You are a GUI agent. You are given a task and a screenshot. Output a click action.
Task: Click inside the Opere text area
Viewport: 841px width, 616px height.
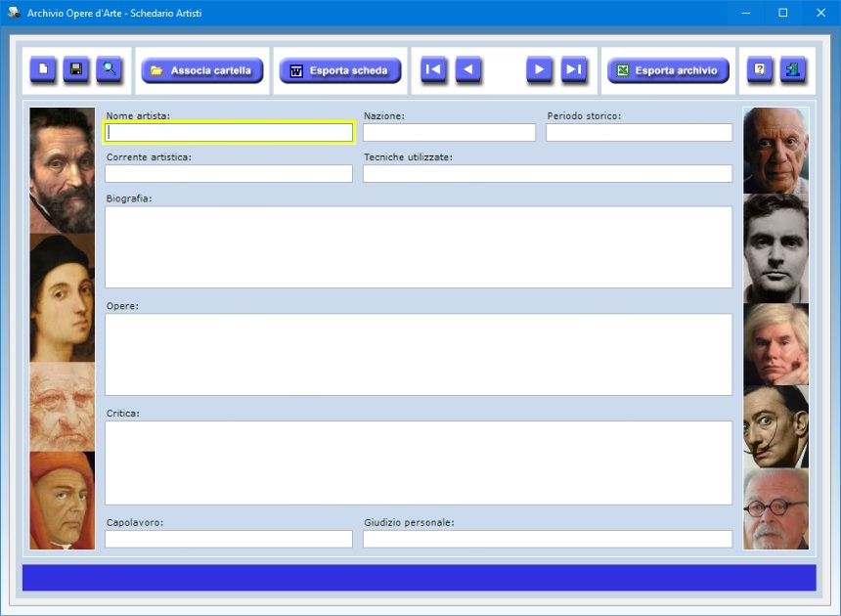(419, 354)
